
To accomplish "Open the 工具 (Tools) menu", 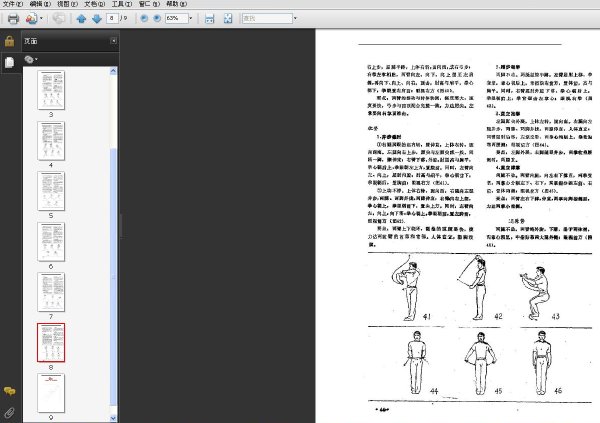I will [x=122, y=4].
